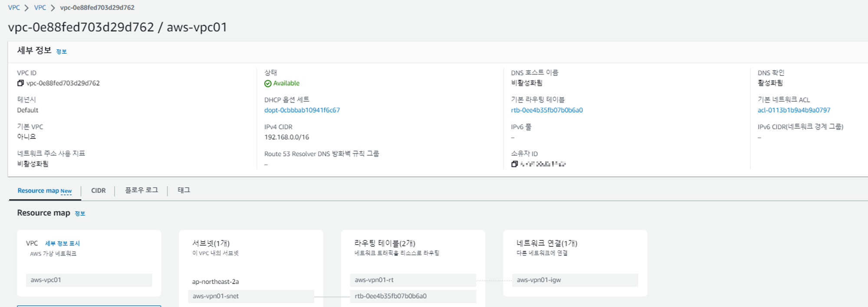Viewport: 868px width, 307px height.
Task: Open the first VPC breadcrumb link
Action: tap(14, 8)
